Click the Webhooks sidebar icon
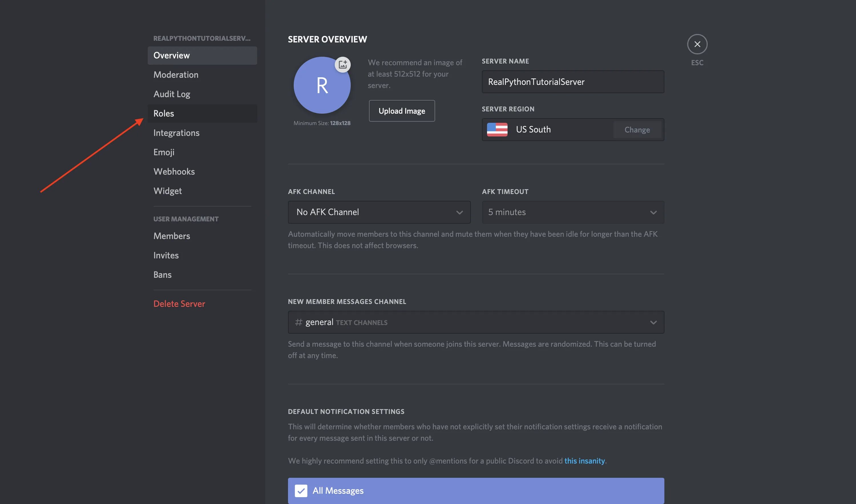The height and width of the screenshot is (504, 856). [x=173, y=171]
